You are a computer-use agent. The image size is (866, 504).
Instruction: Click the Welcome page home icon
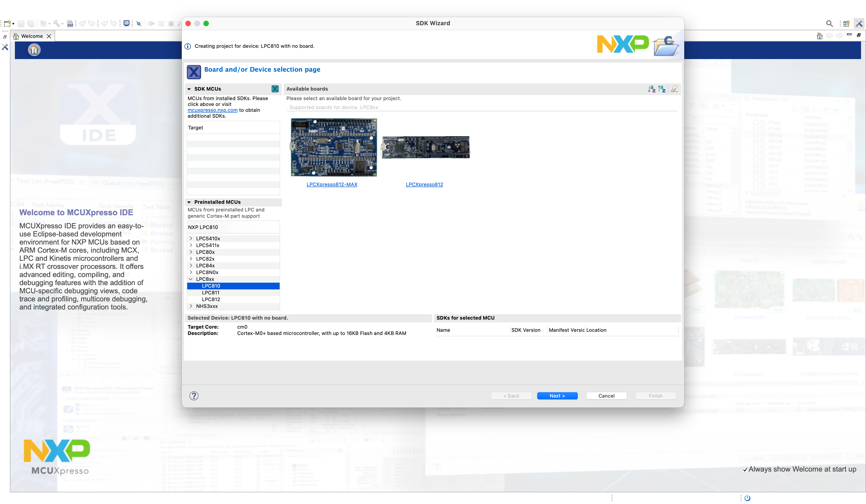point(34,50)
